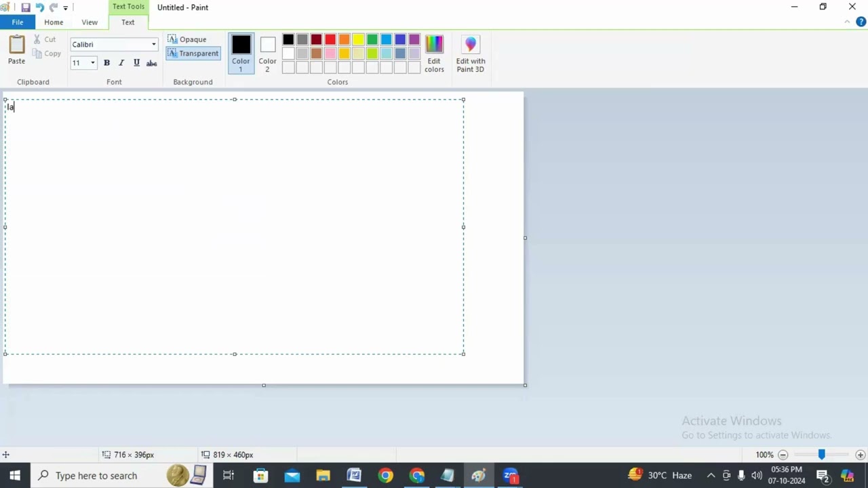Pick the pink color swatch
The height and width of the screenshot is (488, 868).
[330, 54]
